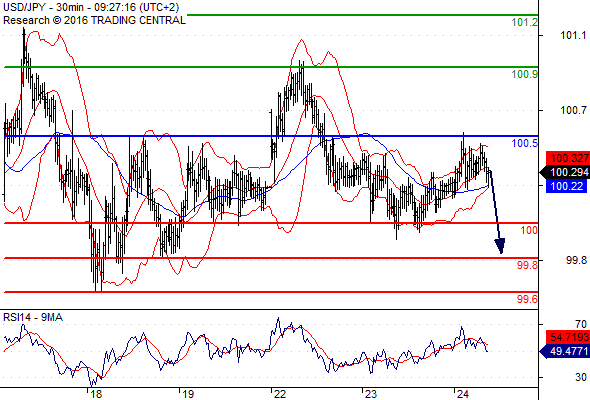Click the green 100.9 resistance label
This screenshot has height=400, width=590.
pos(525,74)
